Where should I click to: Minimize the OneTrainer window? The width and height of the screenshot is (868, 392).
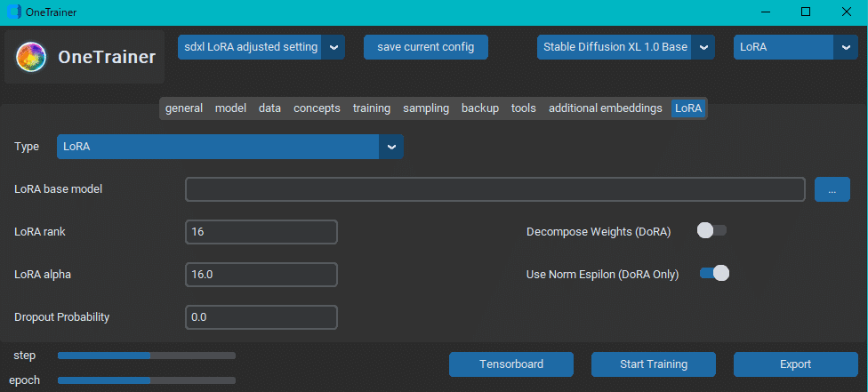click(766, 12)
